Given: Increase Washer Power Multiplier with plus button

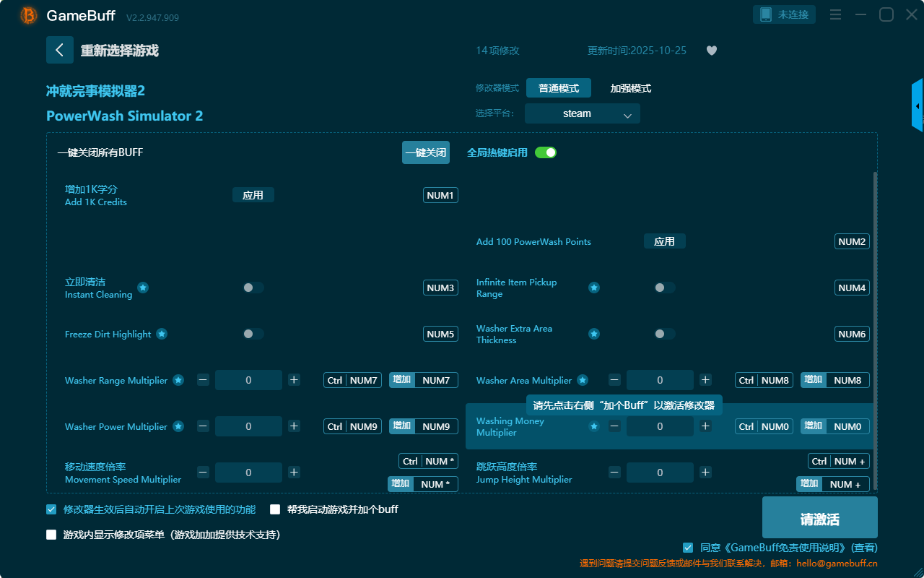Looking at the screenshot, I should click(x=294, y=426).
